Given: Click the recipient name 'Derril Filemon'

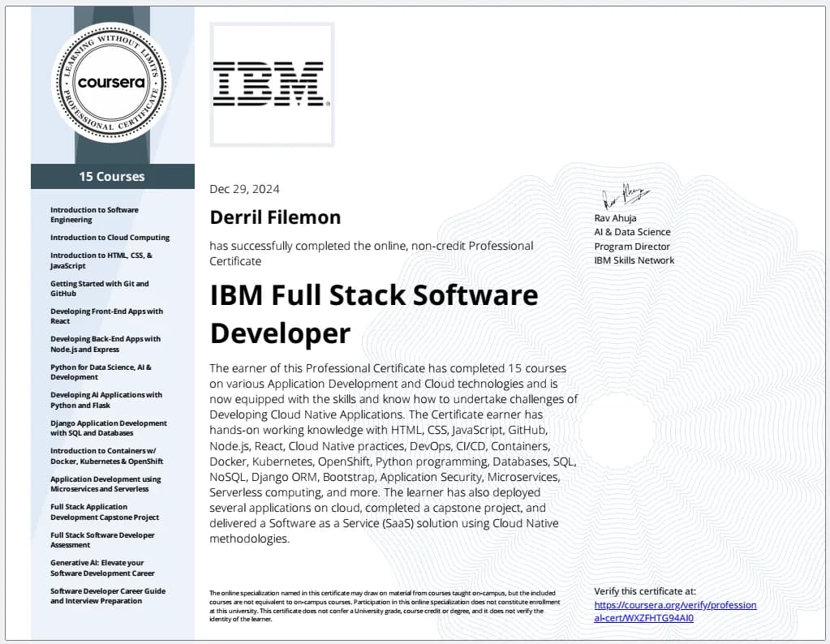Looking at the screenshot, I should 275,217.
